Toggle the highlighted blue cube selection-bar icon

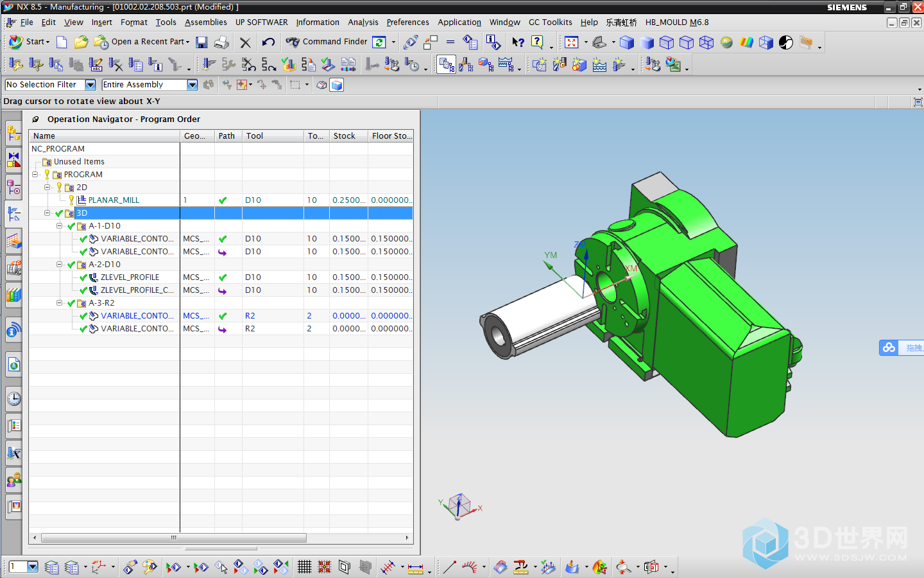point(336,85)
